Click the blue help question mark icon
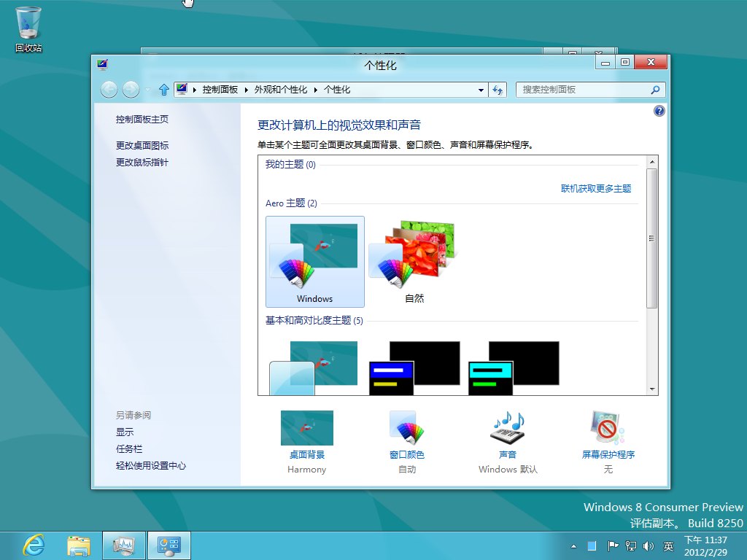Screen dimensions: 747x560 659,111
